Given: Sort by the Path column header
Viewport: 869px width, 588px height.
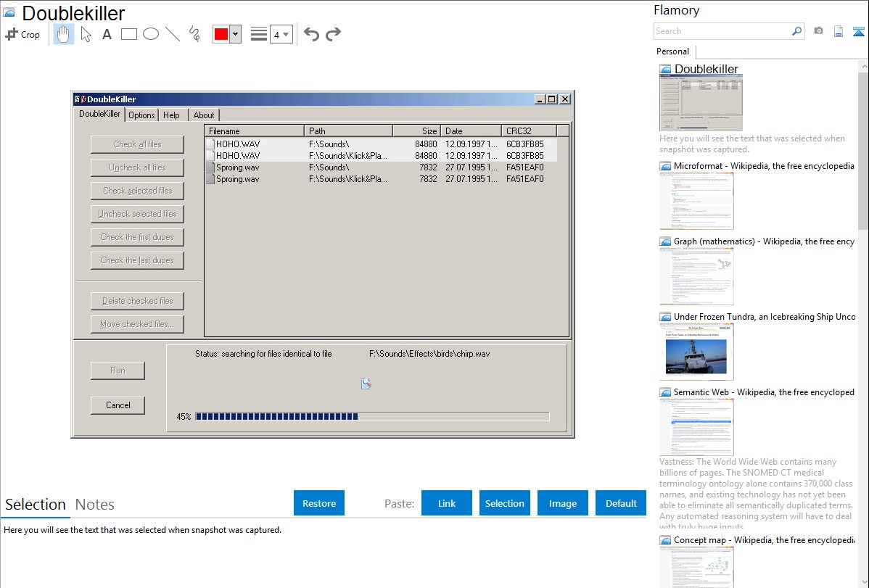Looking at the screenshot, I should 349,131.
